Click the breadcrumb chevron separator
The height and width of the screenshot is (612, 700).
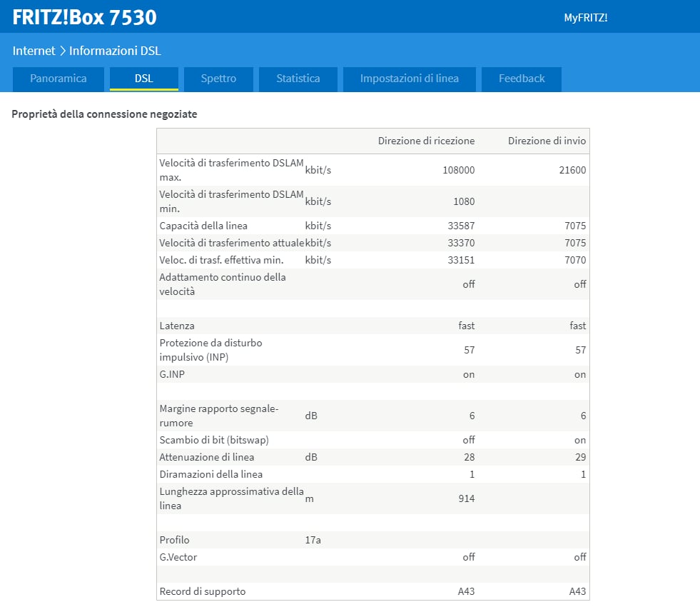click(62, 51)
